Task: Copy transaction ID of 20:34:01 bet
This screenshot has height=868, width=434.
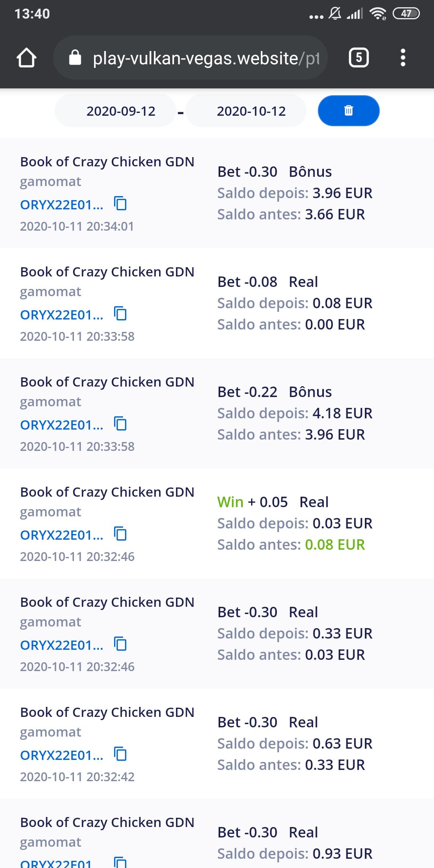Action: click(x=121, y=204)
